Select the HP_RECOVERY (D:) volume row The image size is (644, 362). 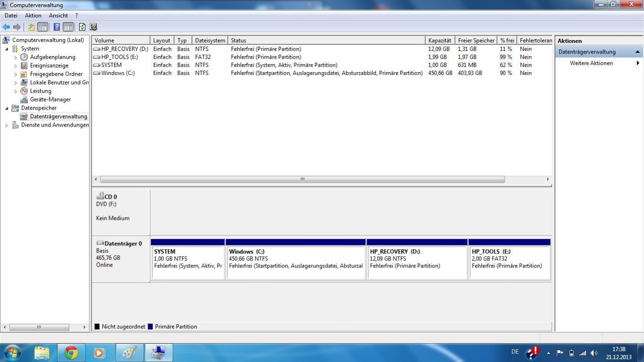pos(322,49)
